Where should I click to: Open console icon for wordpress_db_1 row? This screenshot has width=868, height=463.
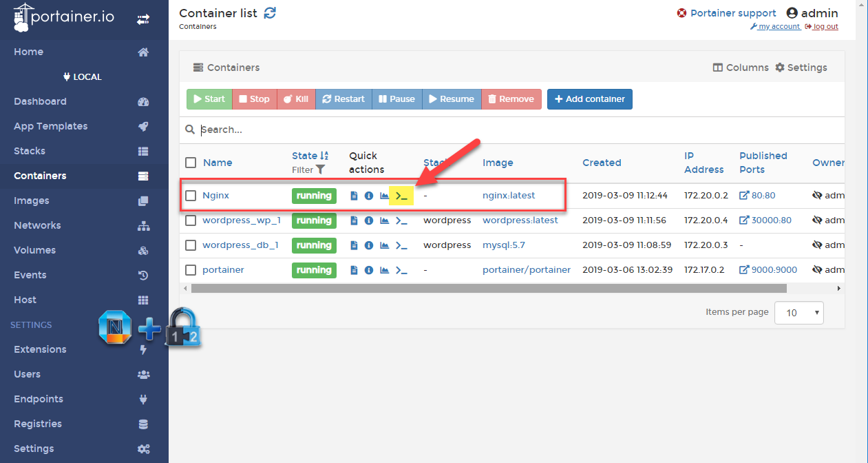pyautogui.click(x=402, y=245)
